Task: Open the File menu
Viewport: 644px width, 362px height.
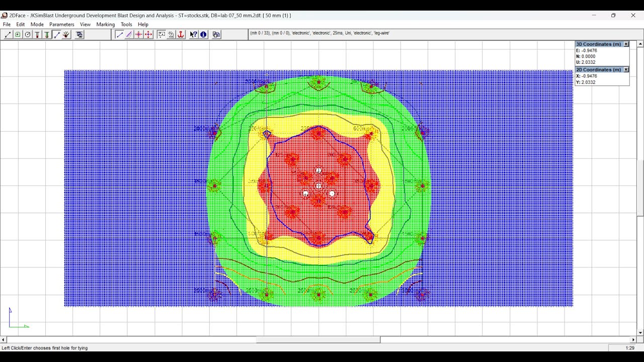Action: (7, 24)
